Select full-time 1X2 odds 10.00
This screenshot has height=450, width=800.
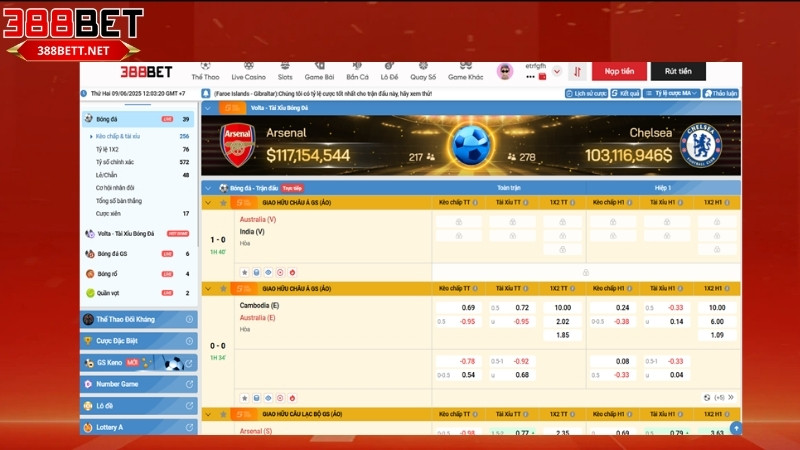point(562,308)
